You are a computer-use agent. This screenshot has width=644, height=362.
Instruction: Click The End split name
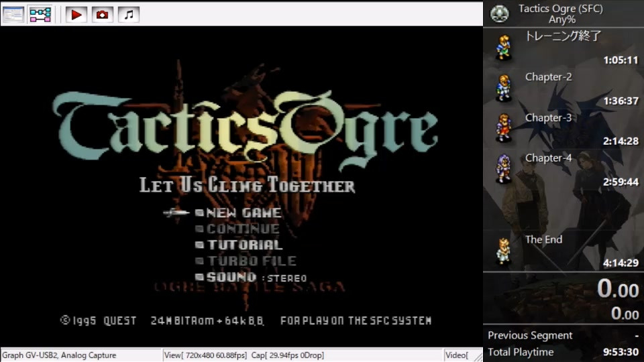pos(544,239)
